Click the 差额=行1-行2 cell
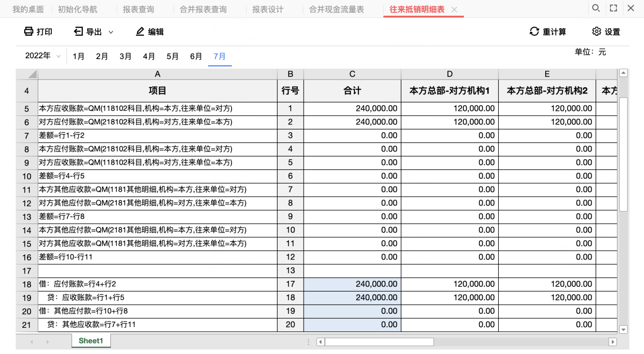Image resolution: width=644 pixels, height=354 pixels. pyautogui.click(x=157, y=136)
